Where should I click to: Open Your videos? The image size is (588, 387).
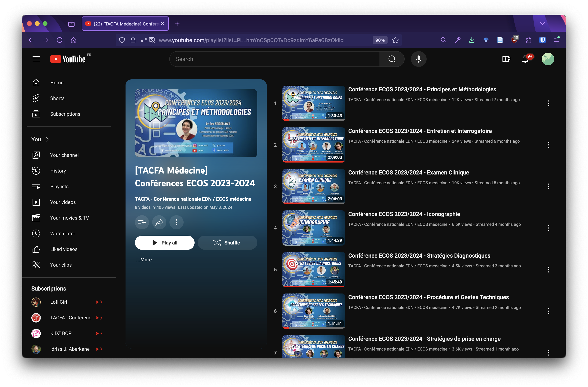pyautogui.click(x=69, y=202)
